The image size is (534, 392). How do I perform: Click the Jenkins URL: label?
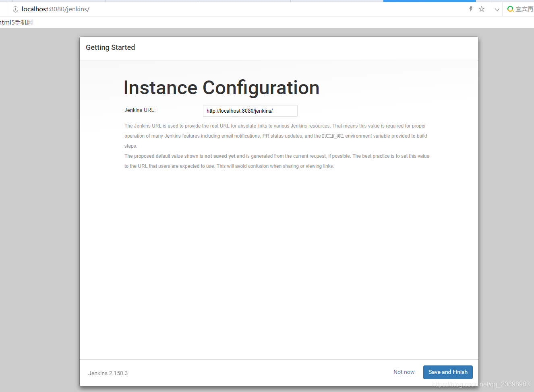pyautogui.click(x=140, y=110)
